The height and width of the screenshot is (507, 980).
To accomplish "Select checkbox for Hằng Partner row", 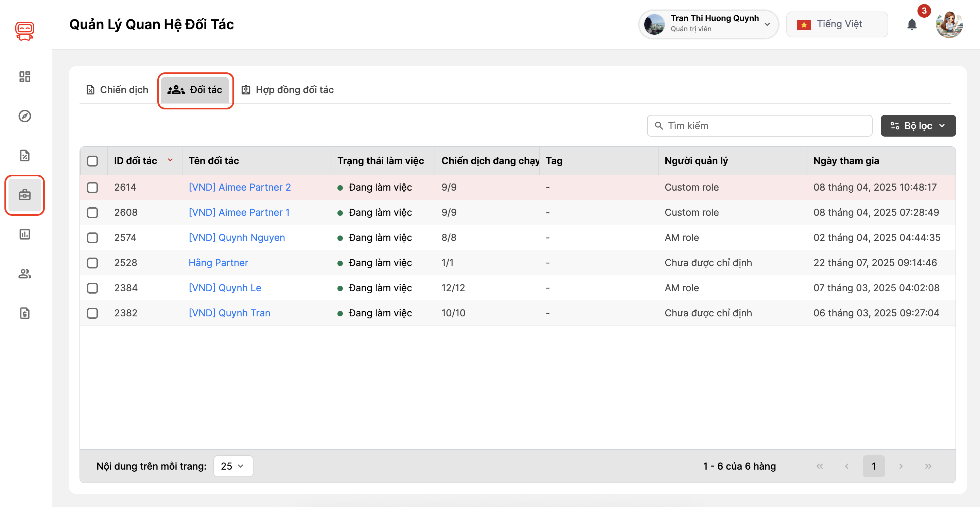I will pyautogui.click(x=92, y=263).
